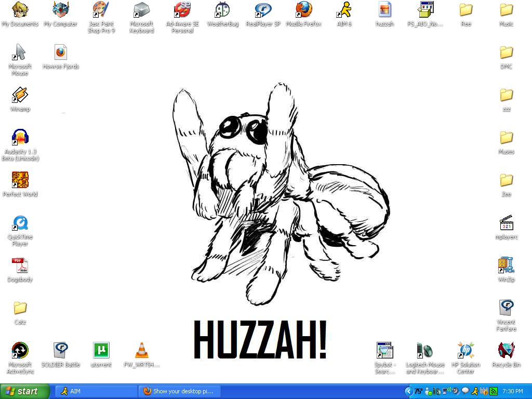The image size is (532, 399).
Task: Open the Dogsbody PDF file
Action: point(20,265)
